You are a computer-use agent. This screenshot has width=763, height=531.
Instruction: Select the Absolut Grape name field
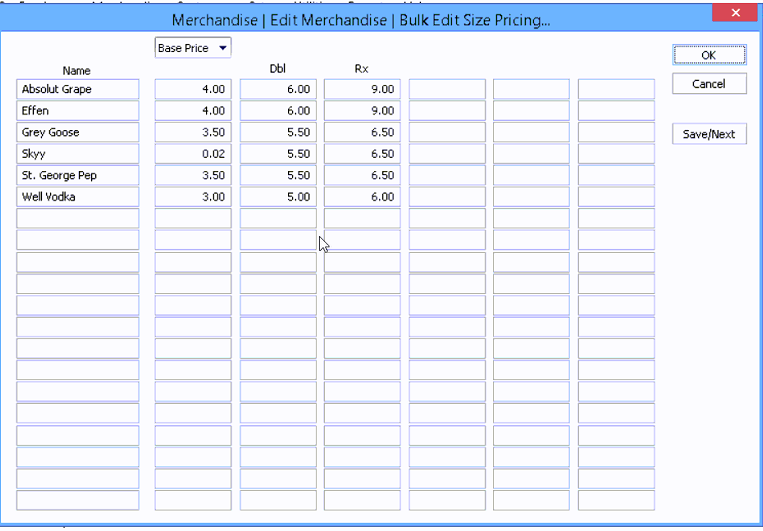pyautogui.click(x=78, y=89)
